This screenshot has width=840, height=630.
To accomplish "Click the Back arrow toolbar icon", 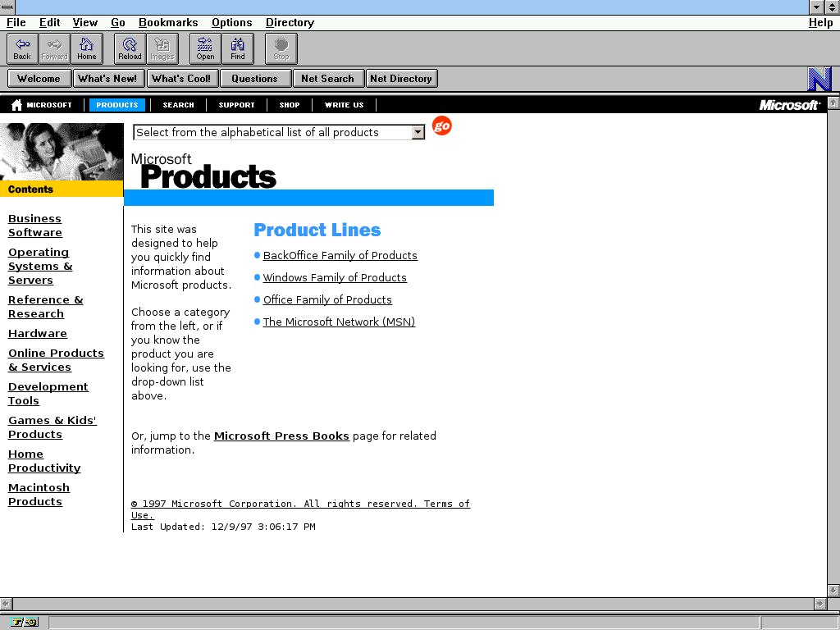I will (x=22, y=48).
